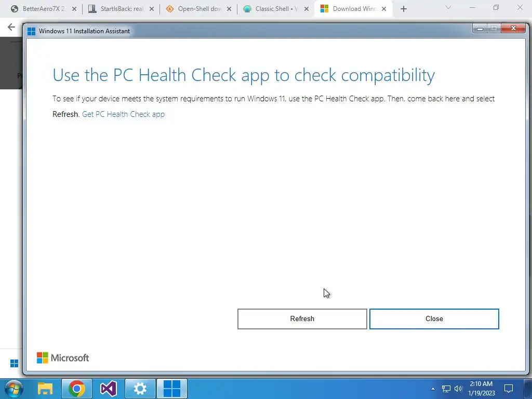The width and height of the screenshot is (532, 399).
Task: Select the Download Windows browser tab
Action: point(353,9)
